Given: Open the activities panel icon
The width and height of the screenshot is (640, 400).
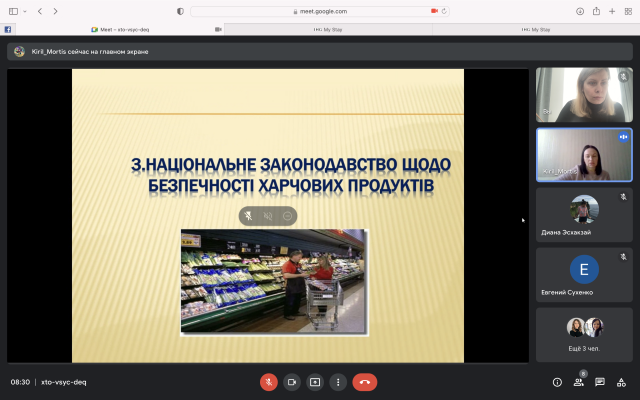Looking at the screenshot, I should tap(622, 381).
